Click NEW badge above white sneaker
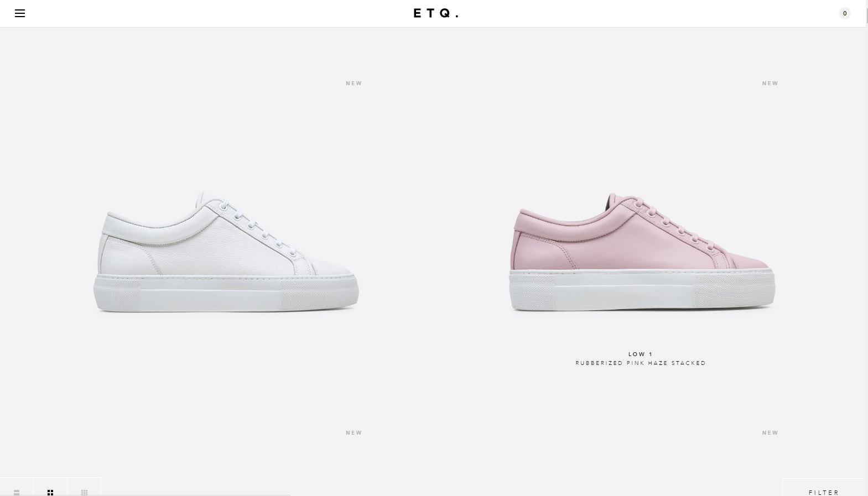Viewport: 868px width, 496px height. click(354, 83)
